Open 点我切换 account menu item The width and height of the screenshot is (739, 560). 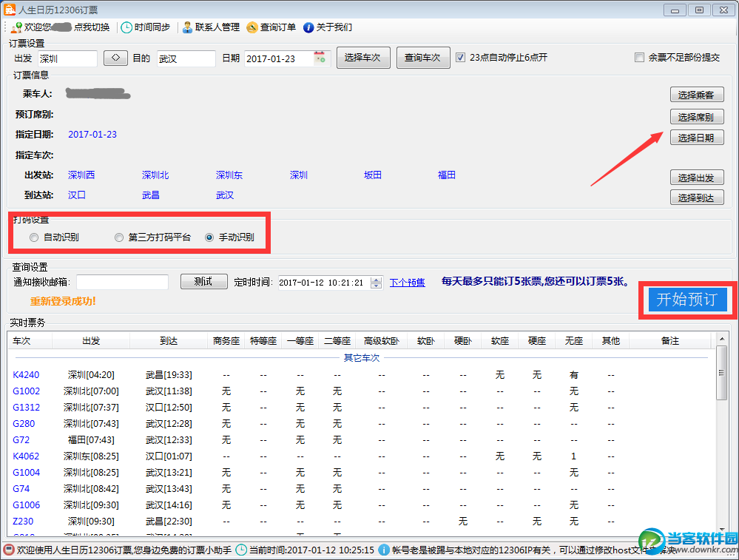(92, 27)
